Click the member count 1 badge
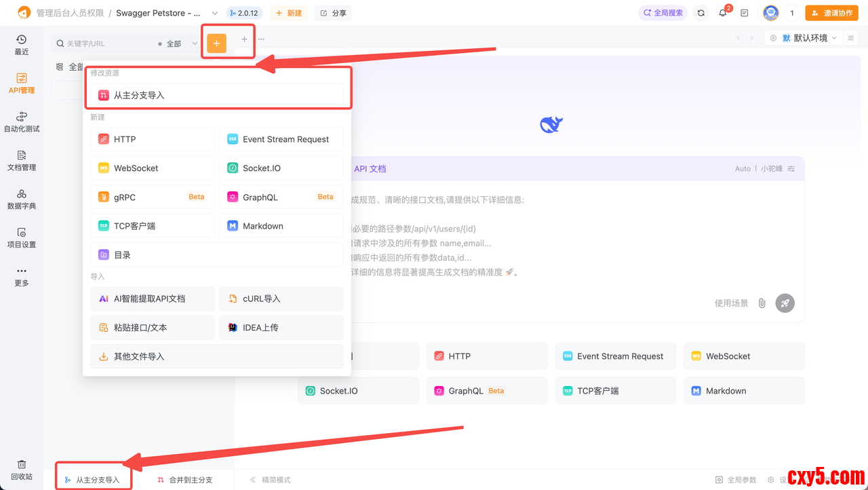Image resolution: width=868 pixels, height=490 pixels. [x=792, y=13]
